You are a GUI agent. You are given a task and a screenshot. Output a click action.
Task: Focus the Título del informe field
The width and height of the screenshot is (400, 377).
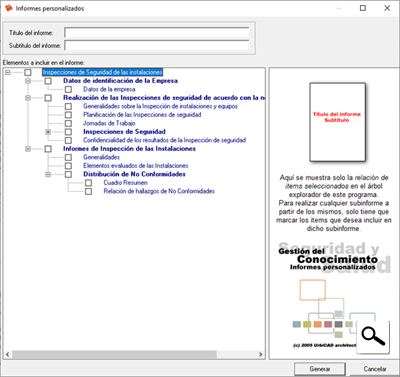(x=157, y=33)
